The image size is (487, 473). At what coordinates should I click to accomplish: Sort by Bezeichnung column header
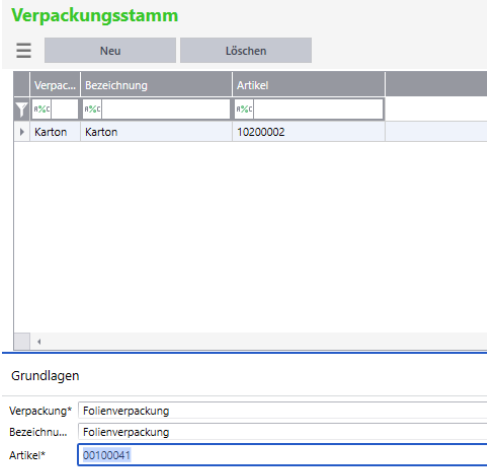(x=156, y=85)
